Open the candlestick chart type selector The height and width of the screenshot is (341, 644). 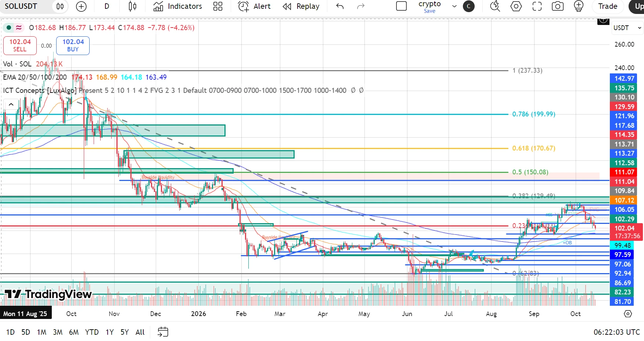133,6
